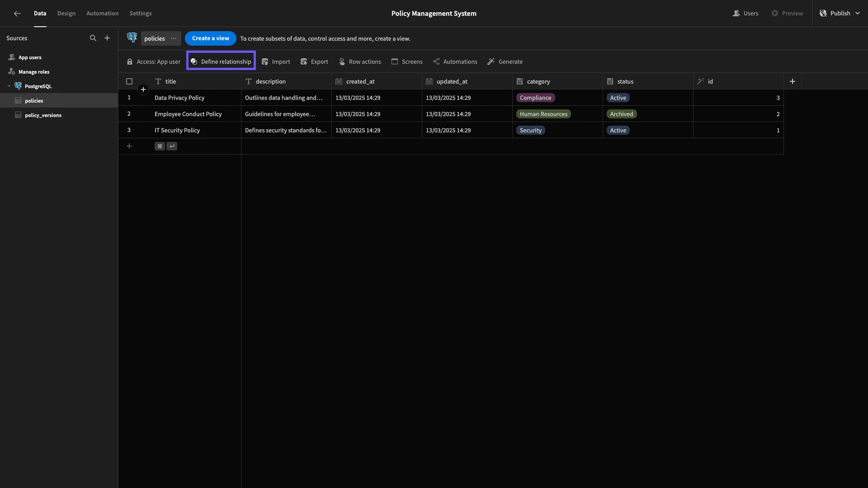Select 'IT Security Policy' title cell
Viewport: 868px width, 488px height.
195,130
